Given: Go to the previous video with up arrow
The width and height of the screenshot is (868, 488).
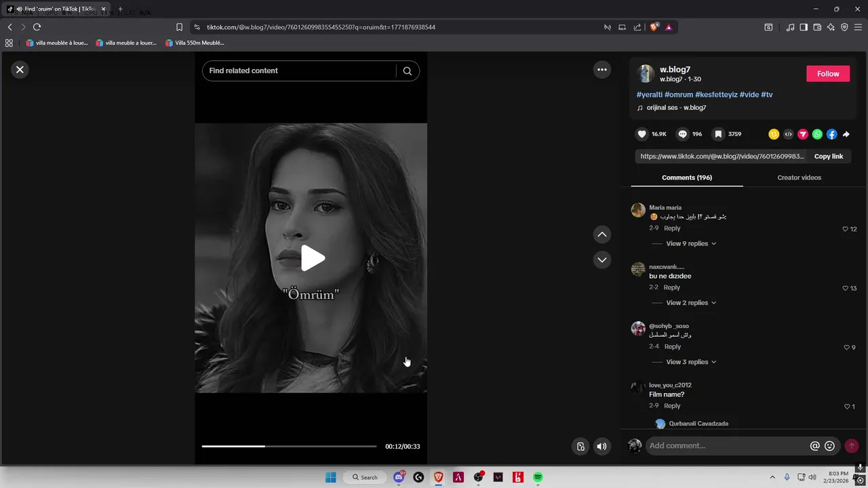Looking at the screenshot, I should click(x=601, y=235).
